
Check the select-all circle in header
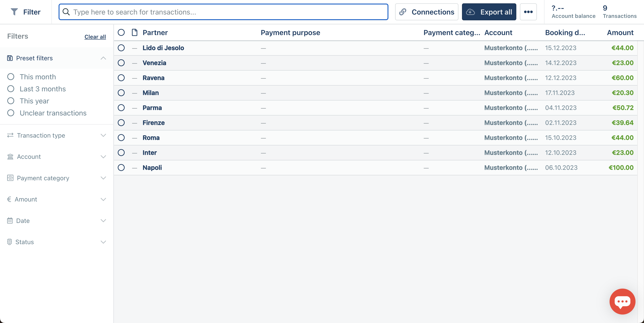[121, 32]
